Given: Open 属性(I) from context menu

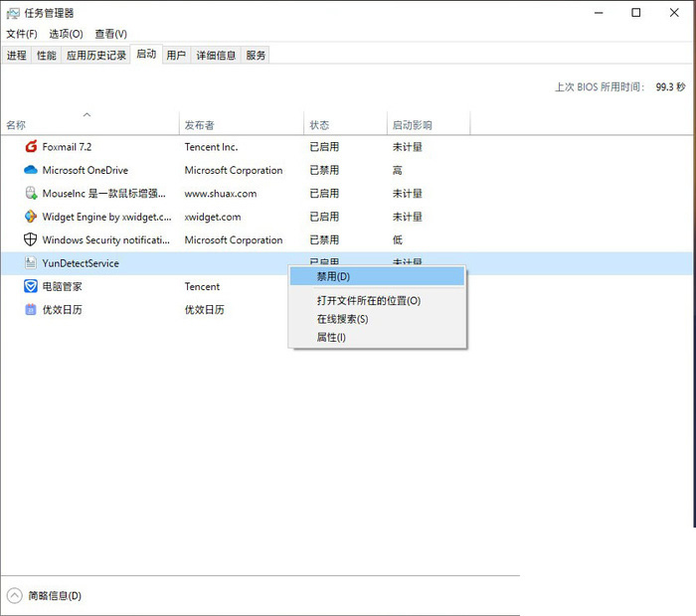Looking at the screenshot, I should (331, 338).
